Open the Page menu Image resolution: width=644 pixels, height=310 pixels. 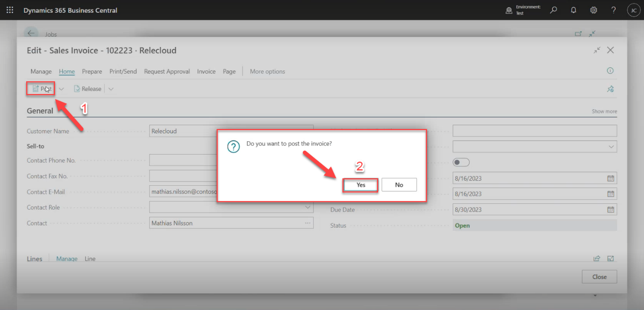pos(229,71)
